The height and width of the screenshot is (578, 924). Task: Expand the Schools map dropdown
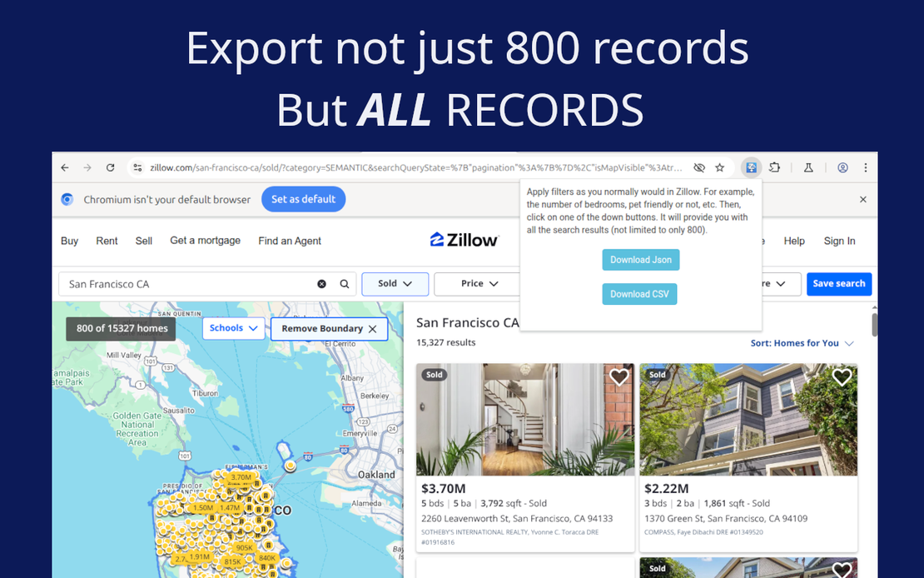click(233, 328)
